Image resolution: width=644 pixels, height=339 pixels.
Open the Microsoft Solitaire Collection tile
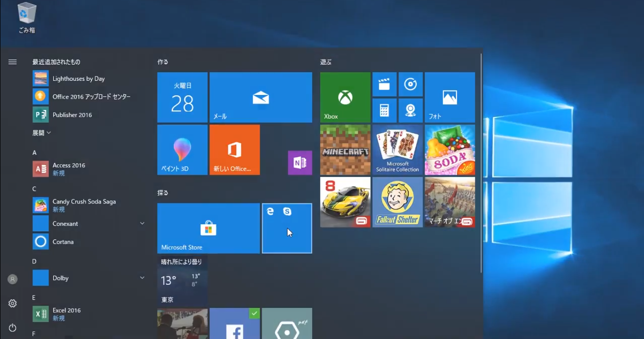397,150
